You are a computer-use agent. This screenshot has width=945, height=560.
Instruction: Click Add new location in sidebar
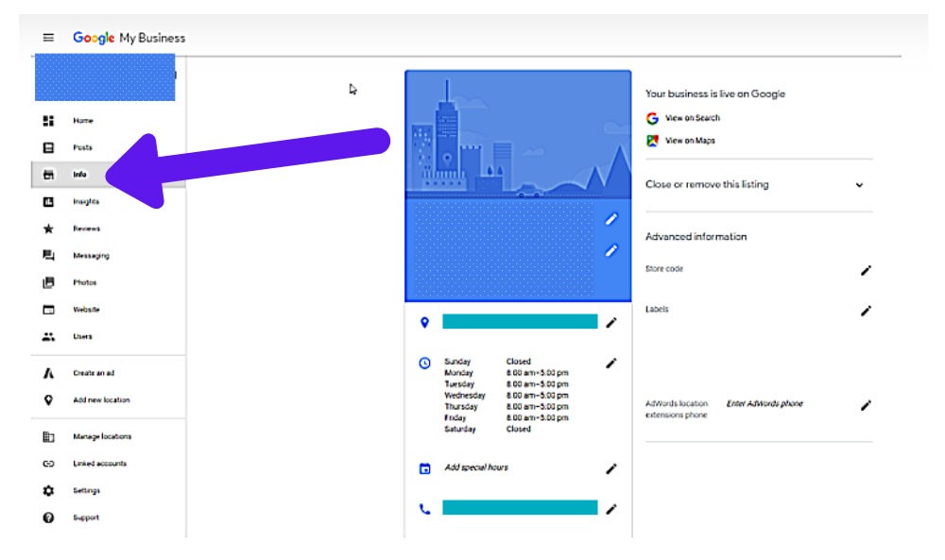(101, 400)
